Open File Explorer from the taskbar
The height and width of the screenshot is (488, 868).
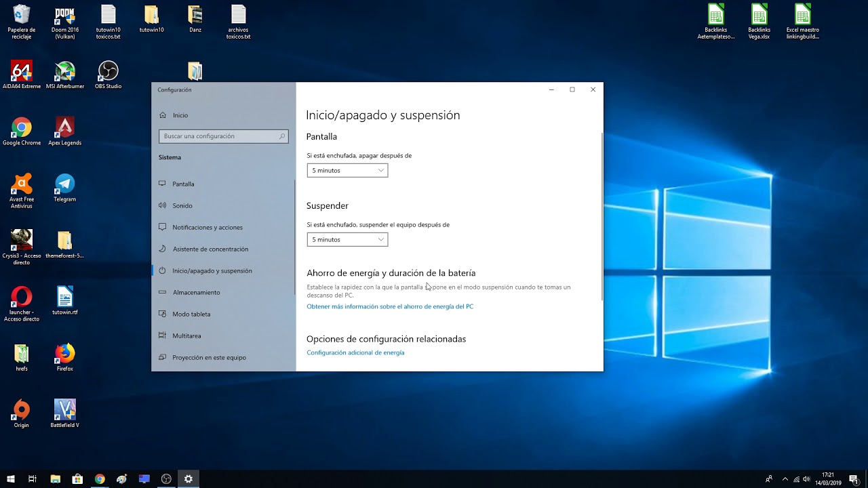point(56,479)
